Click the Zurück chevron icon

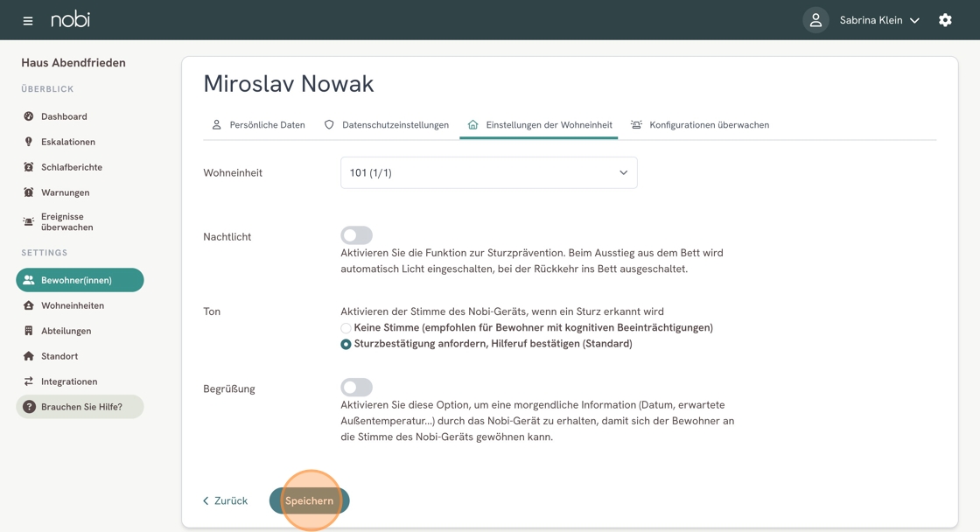click(x=206, y=500)
